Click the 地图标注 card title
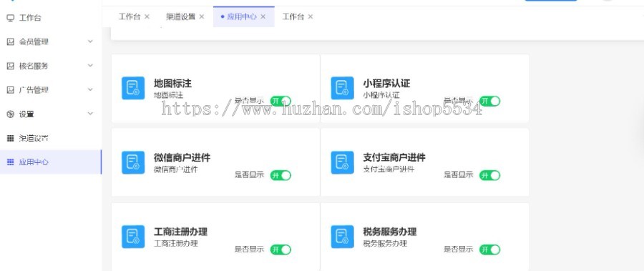 pyautogui.click(x=172, y=84)
